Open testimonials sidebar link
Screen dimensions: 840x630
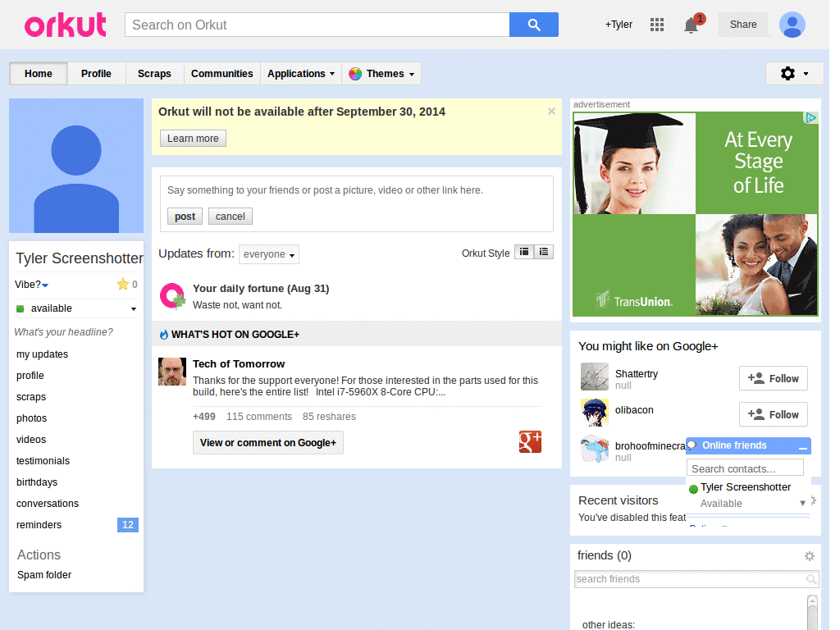43,461
